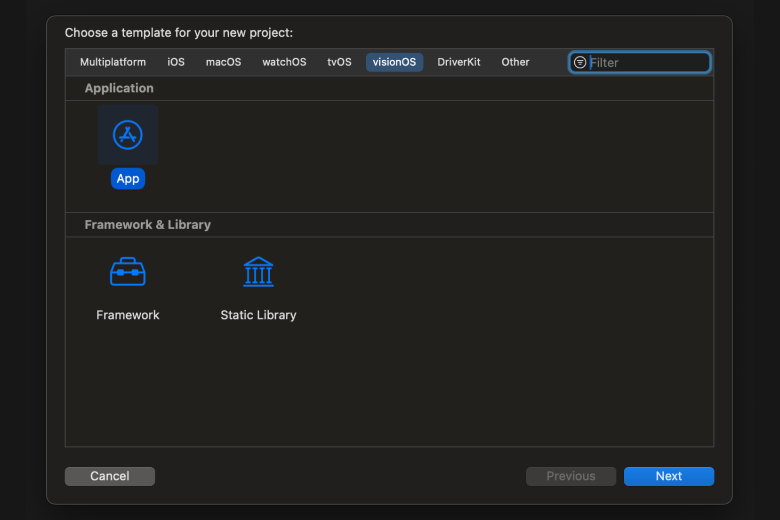Viewport: 780px width, 520px height.
Task: Click the App label
Action: pyautogui.click(x=128, y=179)
